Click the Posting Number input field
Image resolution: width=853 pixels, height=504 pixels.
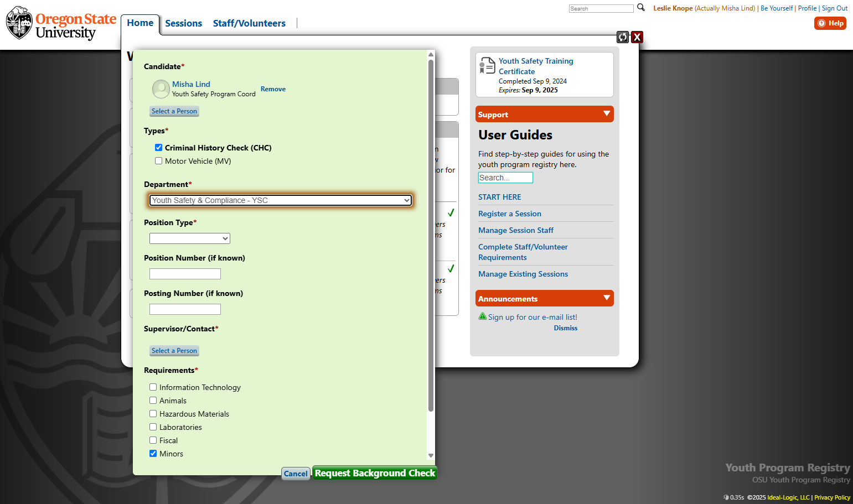tap(185, 309)
